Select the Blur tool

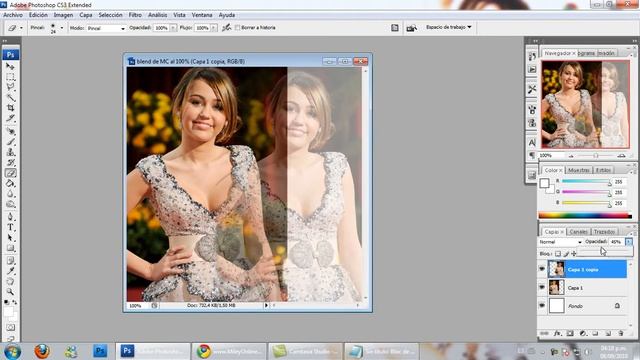11,194
